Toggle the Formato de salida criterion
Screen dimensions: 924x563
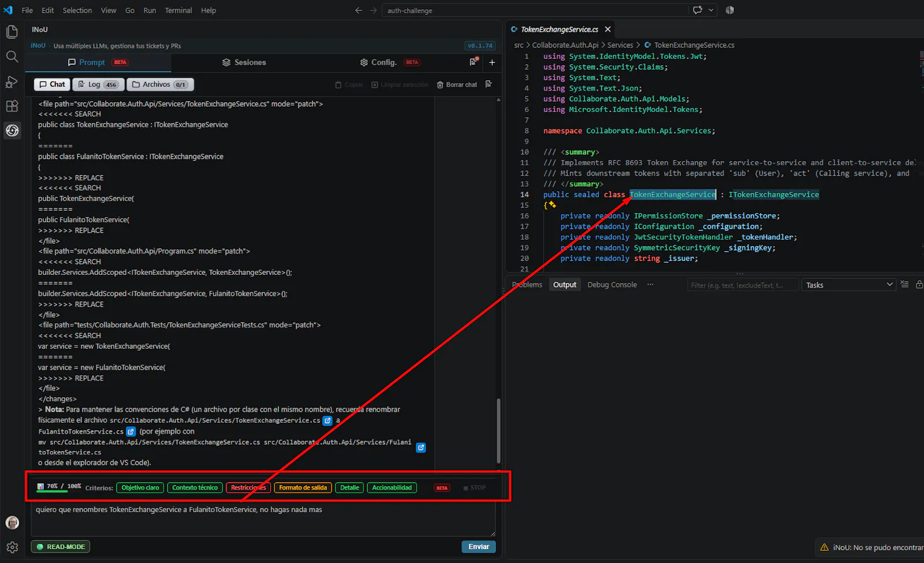303,488
